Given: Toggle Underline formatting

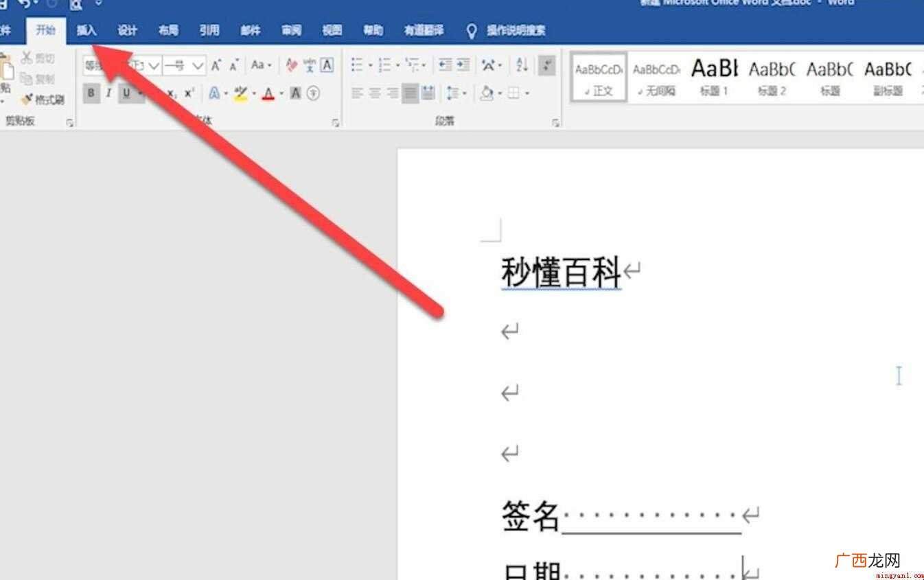Looking at the screenshot, I should click(x=126, y=93).
